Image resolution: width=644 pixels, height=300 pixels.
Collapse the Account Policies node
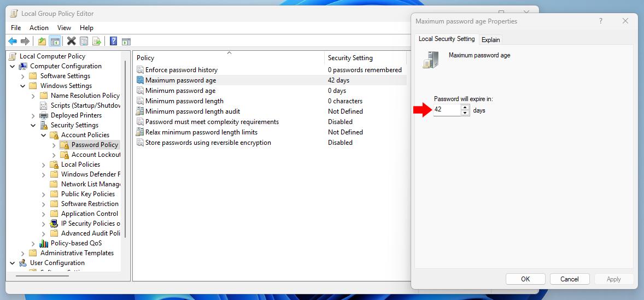[44, 135]
